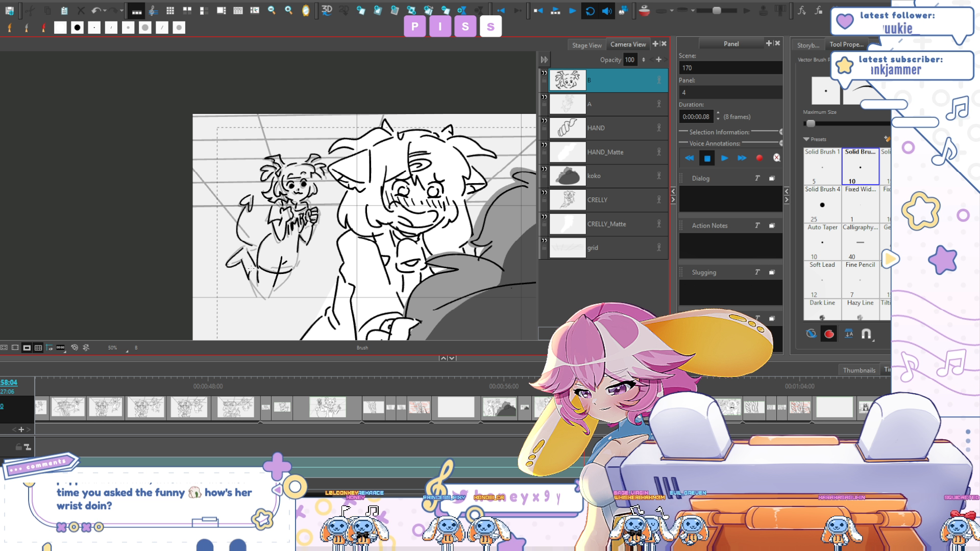Select the koko layer thumbnail

[568, 176]
